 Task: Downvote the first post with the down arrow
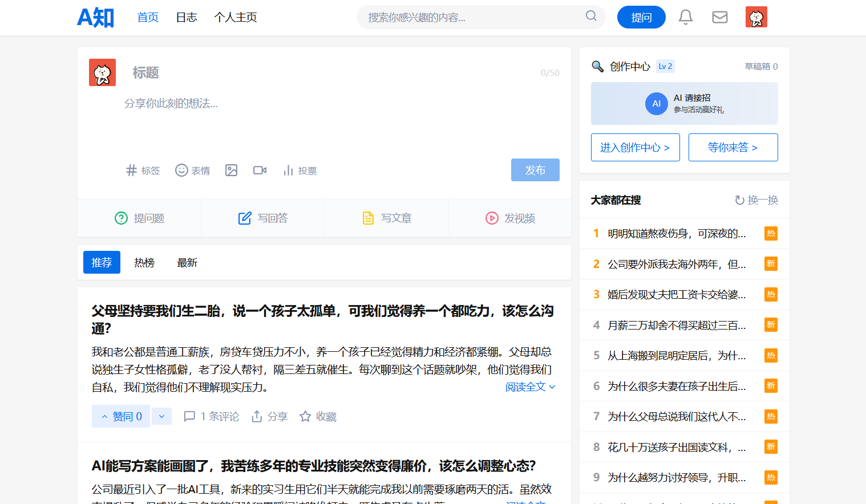(x=161, y=417)
